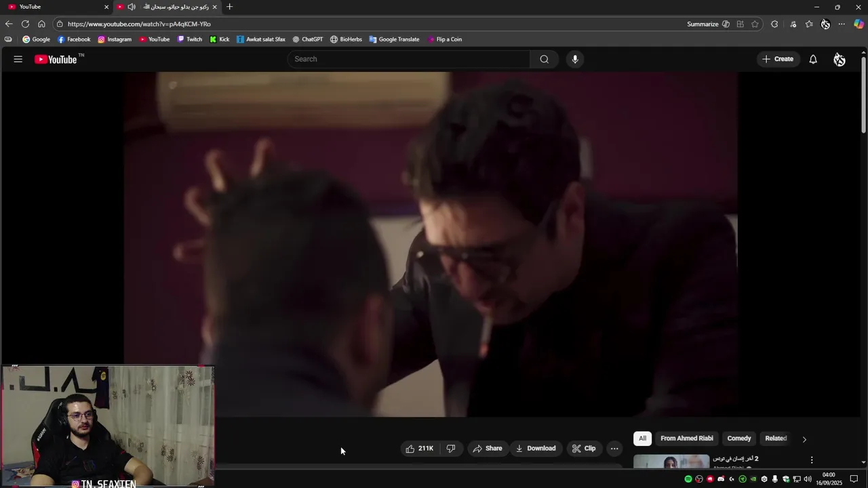
Task: Click the Clip button
Action: [x=584, y=449]
